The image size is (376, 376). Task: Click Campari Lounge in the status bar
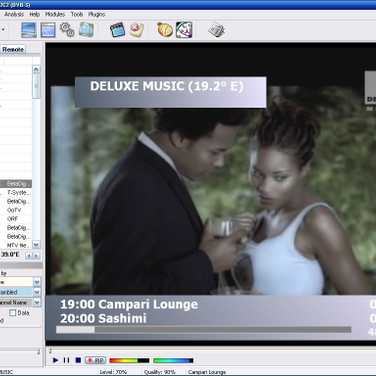(207, 372)
